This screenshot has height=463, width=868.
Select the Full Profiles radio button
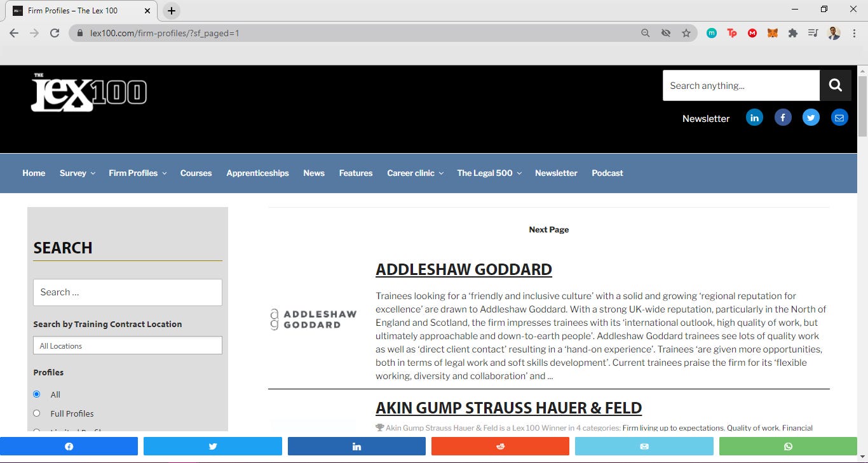pos(36,413)
